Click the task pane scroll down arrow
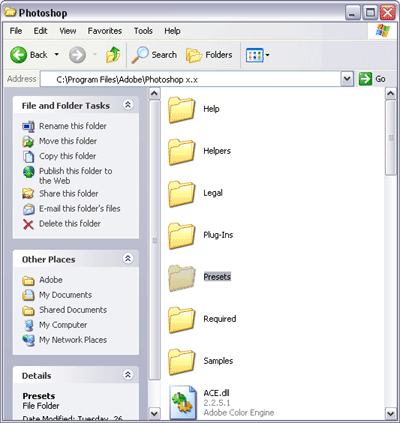The image size is (400, 423). click(x=154, y=414)
